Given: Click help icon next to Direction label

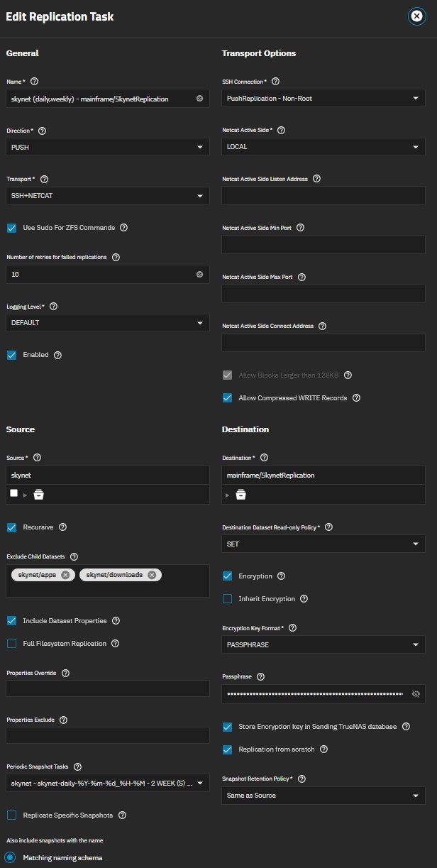Looking at the screenshot, I should (x=42, y=131).
